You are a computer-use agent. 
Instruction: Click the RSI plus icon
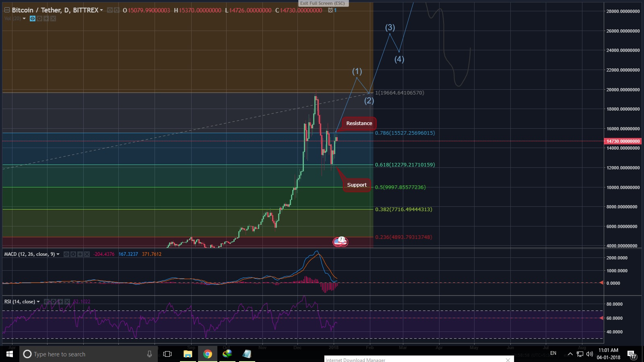60,302
